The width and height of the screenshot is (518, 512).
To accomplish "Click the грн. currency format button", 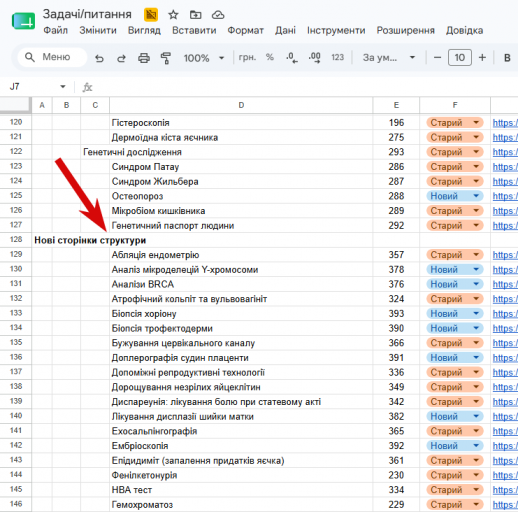I will [x=247, y=57].
